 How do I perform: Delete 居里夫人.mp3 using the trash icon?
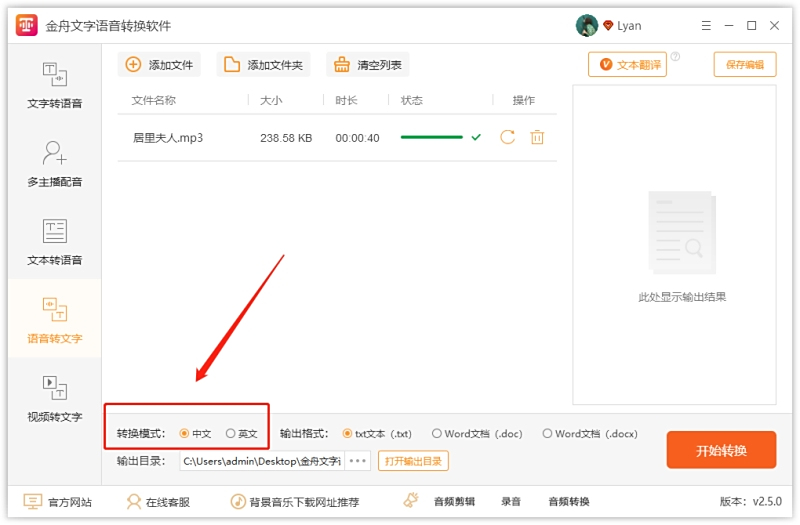click(x=537, y=138)
